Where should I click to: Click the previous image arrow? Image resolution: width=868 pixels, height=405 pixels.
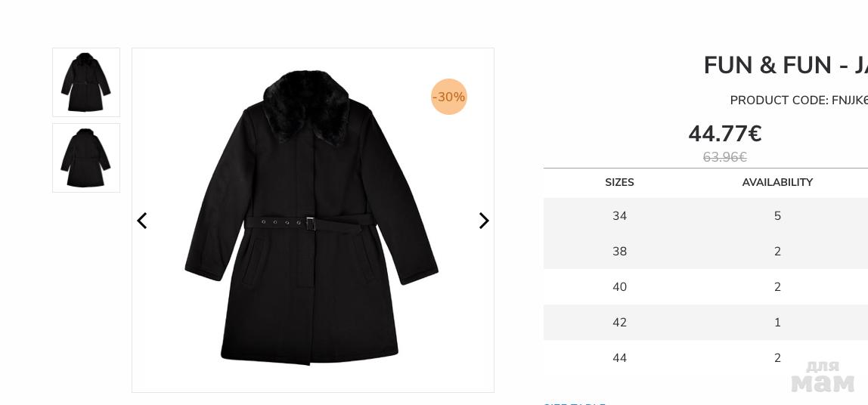tap(141, 221)
